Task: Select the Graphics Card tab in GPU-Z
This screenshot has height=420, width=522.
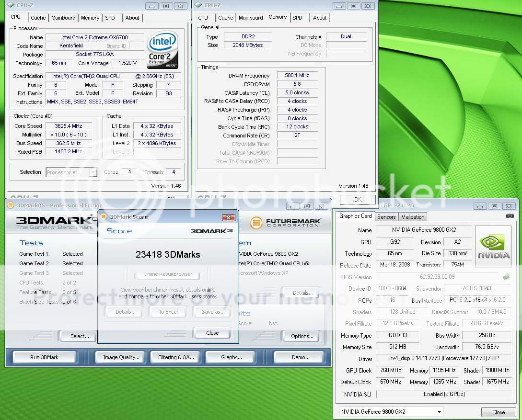Action: click(355, 216)
